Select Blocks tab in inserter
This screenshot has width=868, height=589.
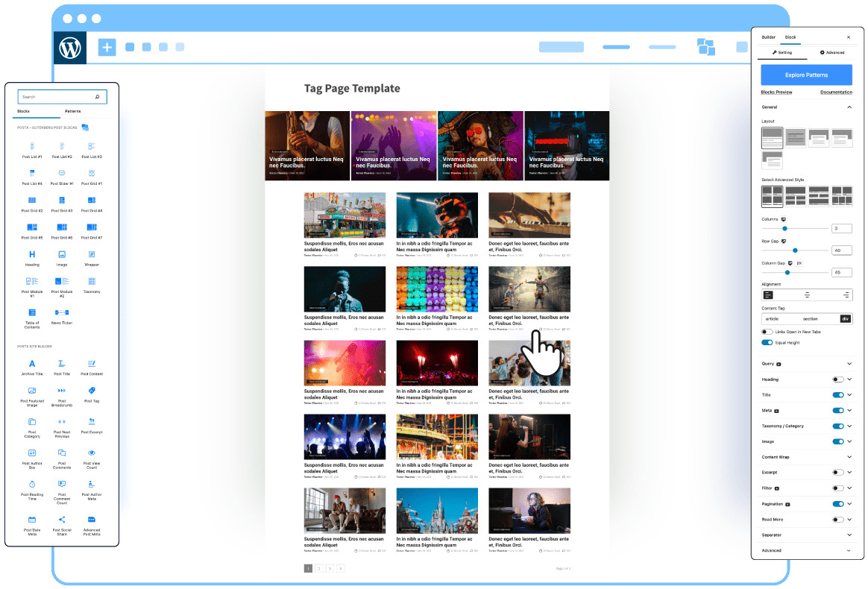[x=23, y=111]
